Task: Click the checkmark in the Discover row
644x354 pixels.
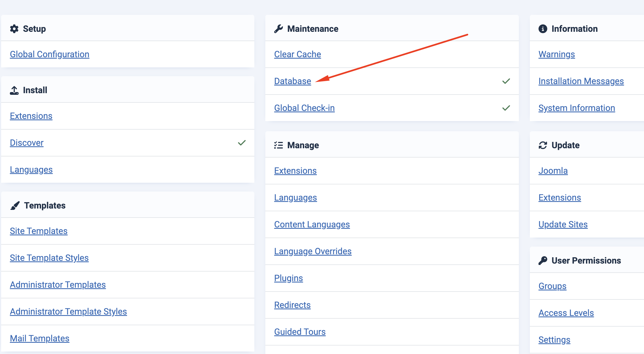Action: coord(242,143)
